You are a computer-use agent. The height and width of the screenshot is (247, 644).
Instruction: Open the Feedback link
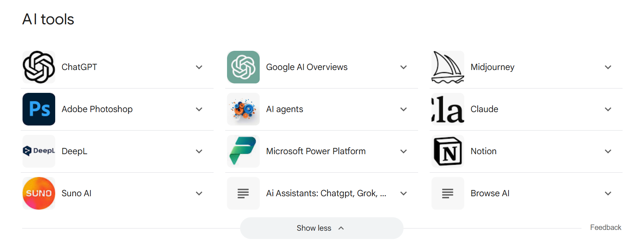pos(605,227)
